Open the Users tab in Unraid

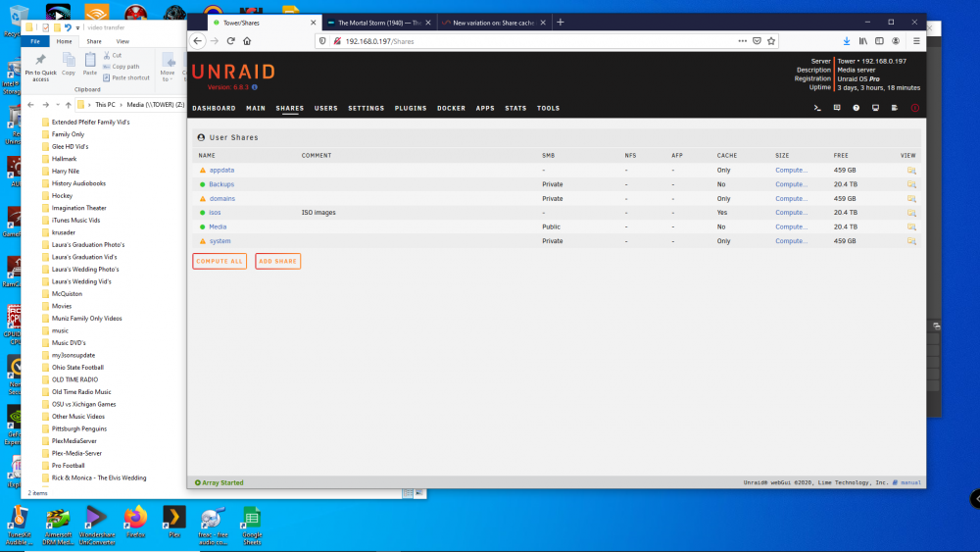(325, 108)
